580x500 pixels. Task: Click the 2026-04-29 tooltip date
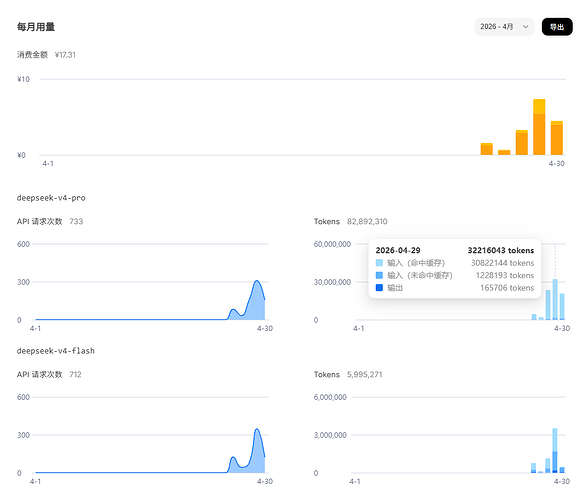[398, 250]
